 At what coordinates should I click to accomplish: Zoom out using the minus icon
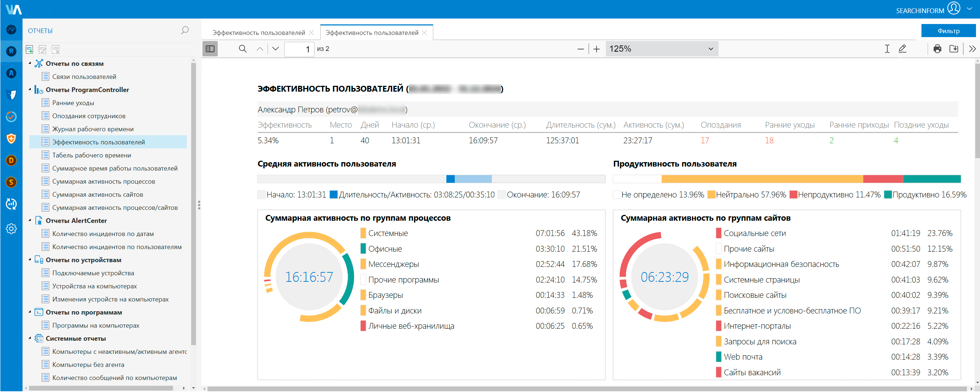coord(581,49)
